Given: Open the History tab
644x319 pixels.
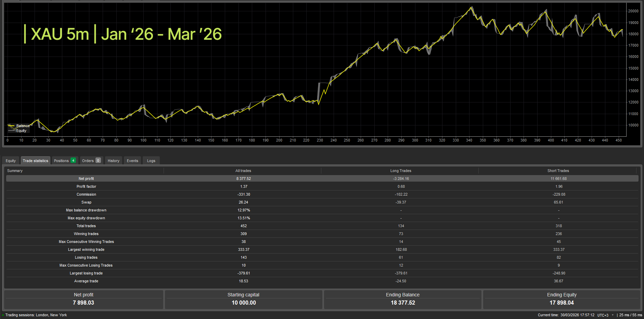Looking at the screenshot, I should [113, 160].
